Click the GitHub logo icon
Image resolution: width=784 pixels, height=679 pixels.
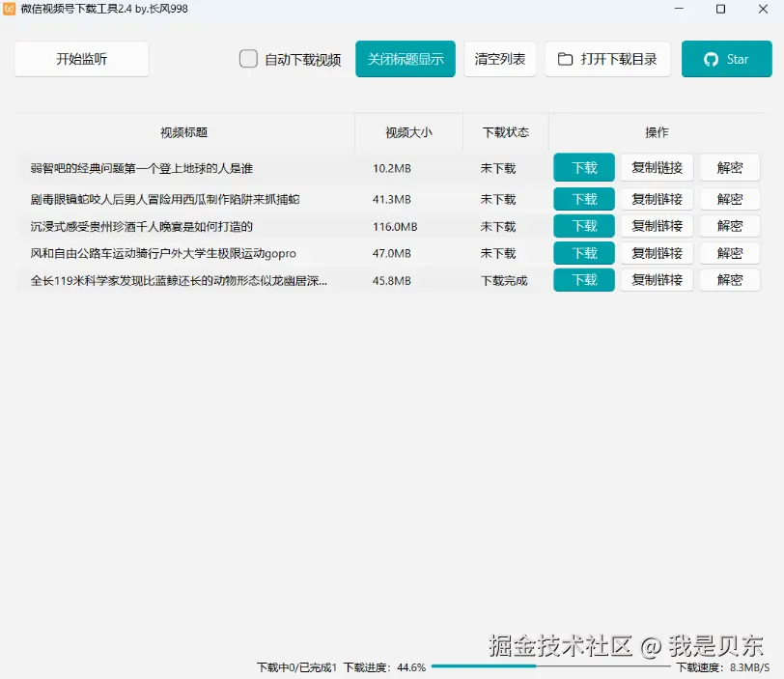tap(711, 60)
